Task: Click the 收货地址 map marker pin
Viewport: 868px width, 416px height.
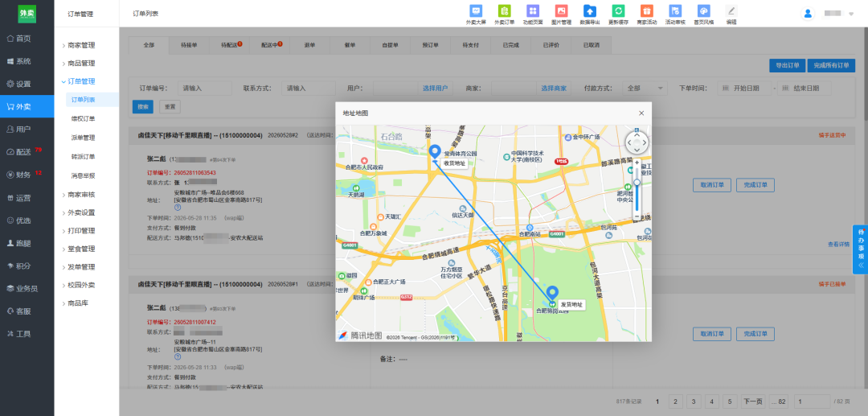Action: 435,152
